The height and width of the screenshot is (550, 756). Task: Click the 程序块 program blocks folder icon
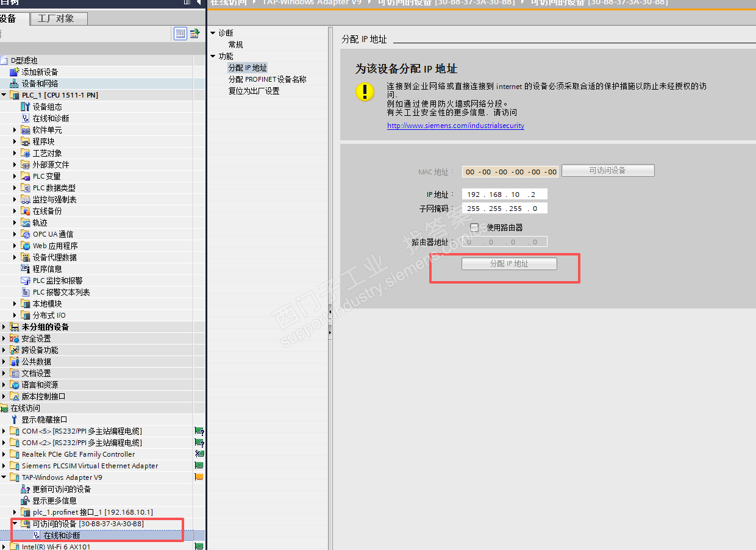pyautogui.click(x=26, y=141)
